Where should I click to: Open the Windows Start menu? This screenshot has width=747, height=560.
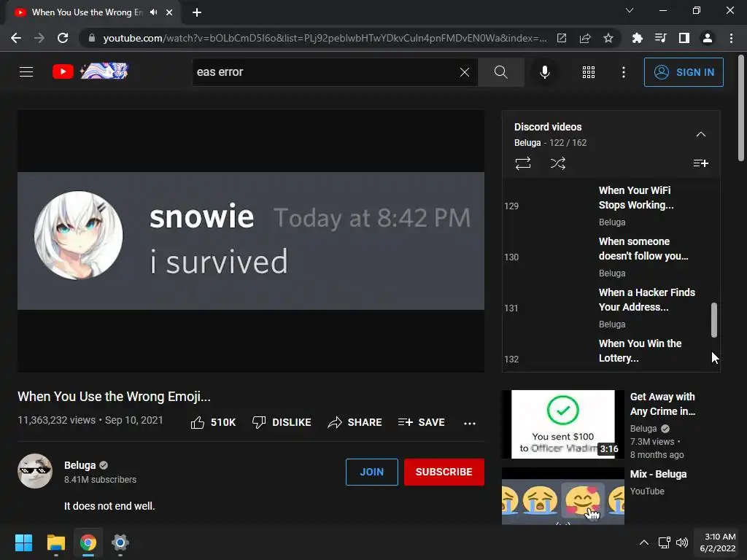point(23,542)
